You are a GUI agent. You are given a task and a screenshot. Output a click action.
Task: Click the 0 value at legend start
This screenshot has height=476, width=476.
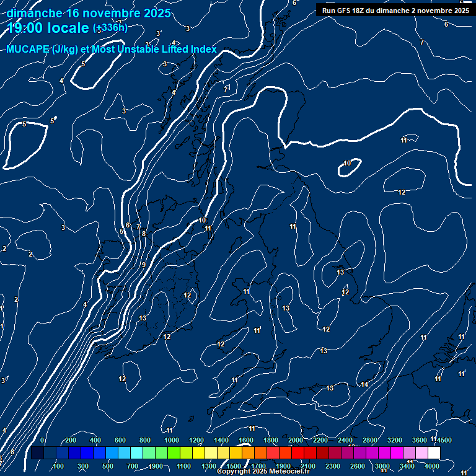42,440
